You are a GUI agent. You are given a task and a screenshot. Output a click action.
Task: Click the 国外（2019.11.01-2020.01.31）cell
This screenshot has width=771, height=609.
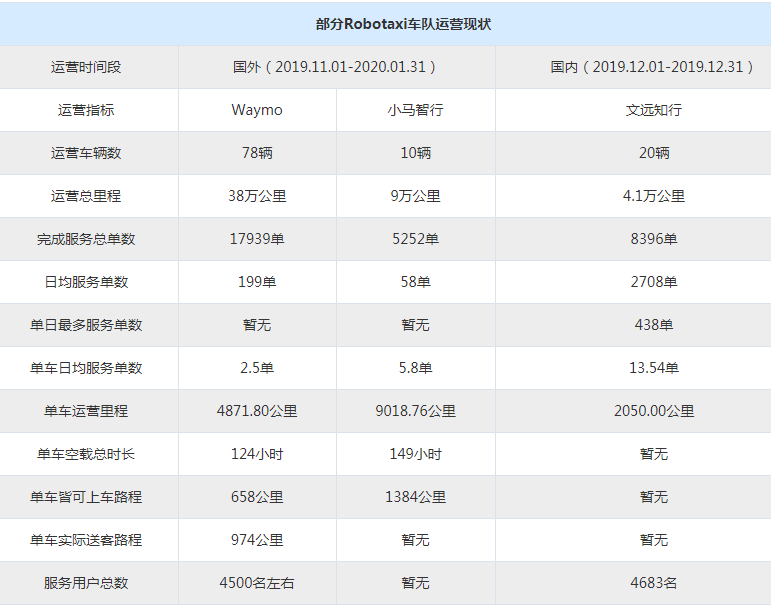pyautogui.click(x=336, y=67)
